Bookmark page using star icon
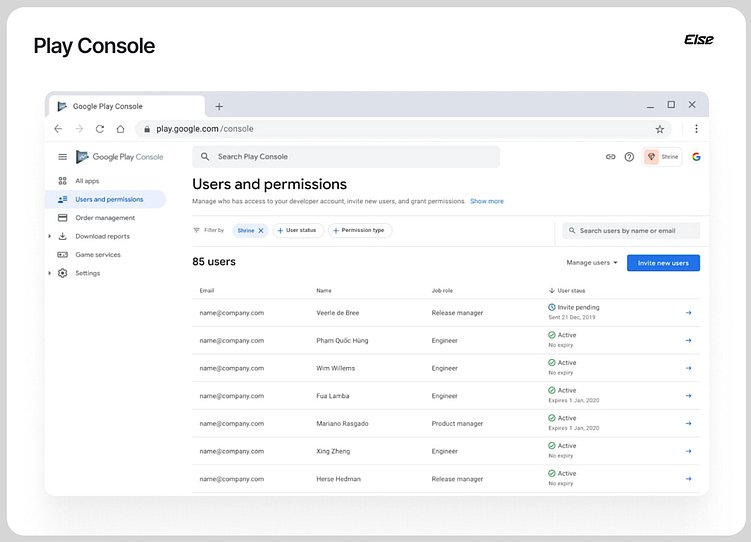The width and height of the screenshot is (751, 542). 660,129
